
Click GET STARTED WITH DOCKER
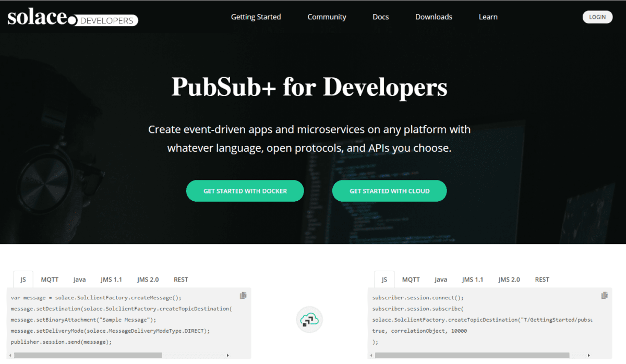[245, 190]
